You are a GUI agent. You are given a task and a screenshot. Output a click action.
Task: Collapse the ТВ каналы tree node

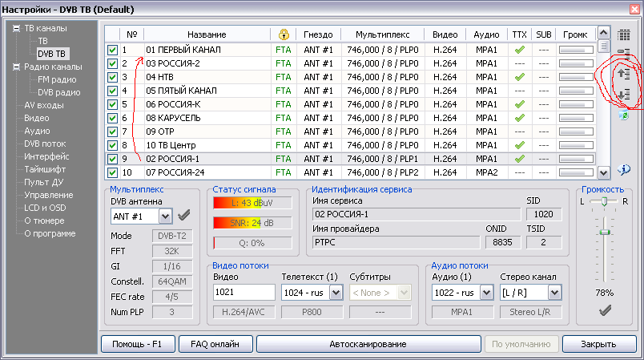pos(17,28)
